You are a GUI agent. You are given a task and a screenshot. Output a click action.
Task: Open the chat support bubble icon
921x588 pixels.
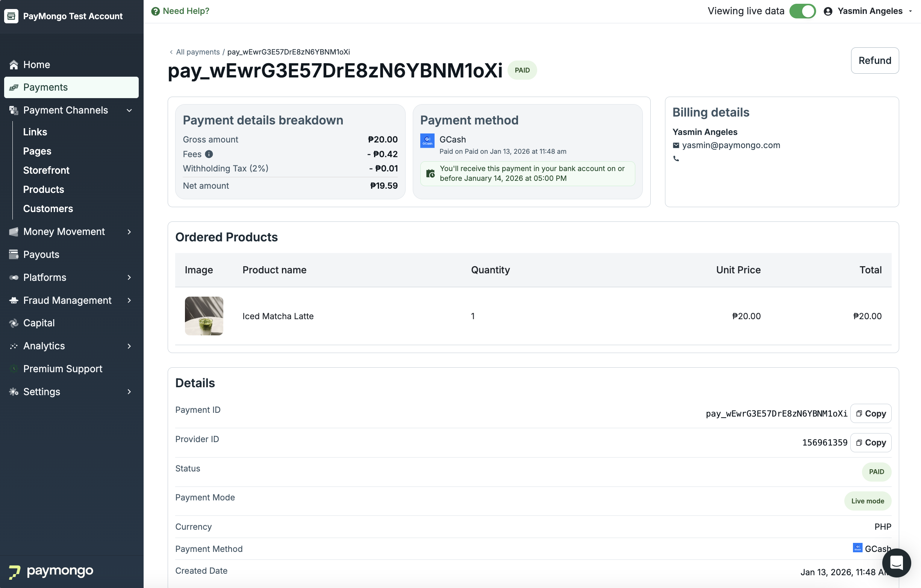coord(896,562)
